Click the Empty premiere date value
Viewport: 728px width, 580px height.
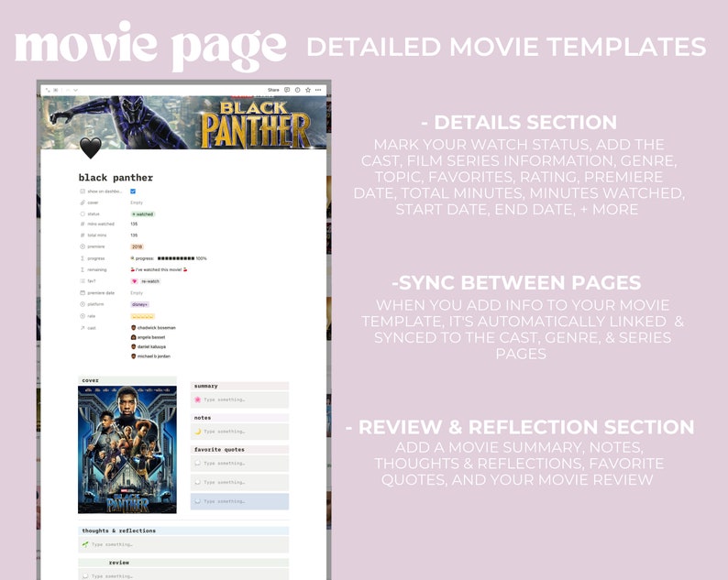tap(137, 293)
